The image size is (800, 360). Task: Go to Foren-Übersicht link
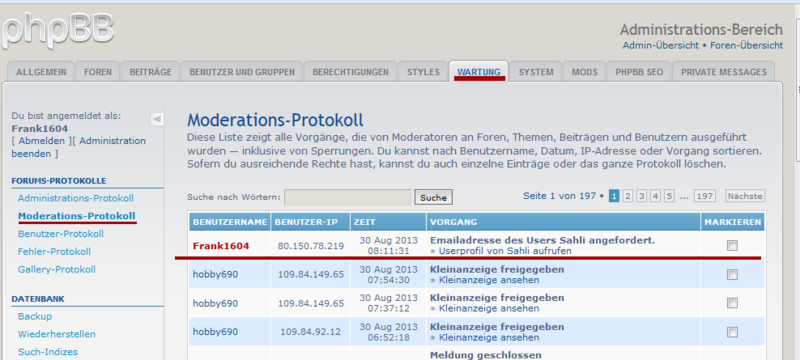(746, 45)
